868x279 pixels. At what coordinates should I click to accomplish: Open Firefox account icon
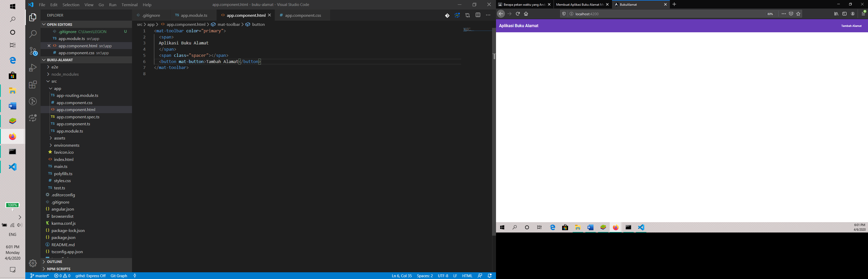click(853, 14)
